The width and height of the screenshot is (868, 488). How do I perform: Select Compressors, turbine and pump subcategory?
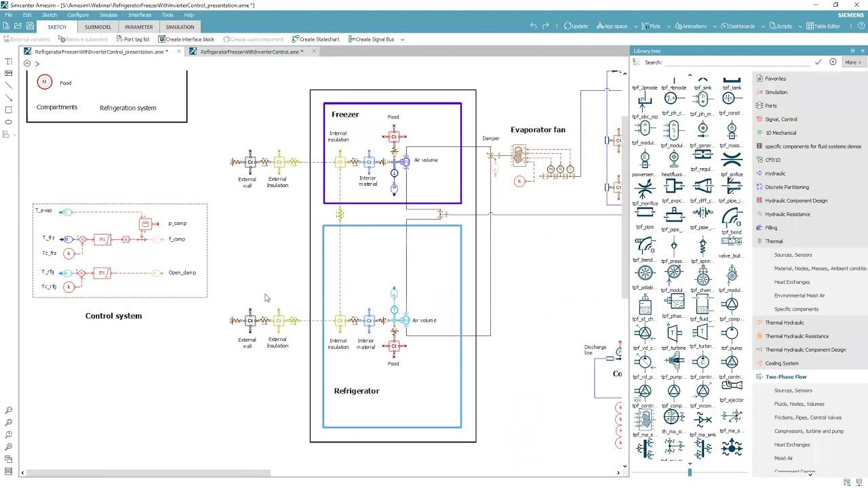coord(809,431)
